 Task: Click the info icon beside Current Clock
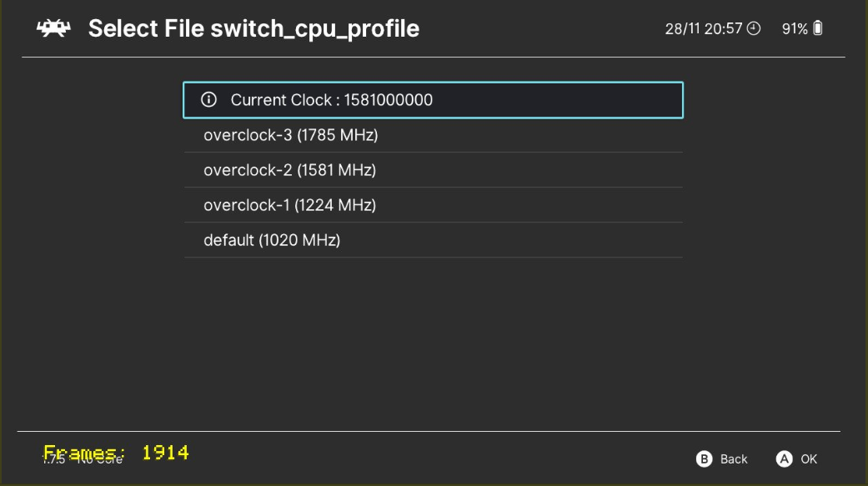click(x=208, y=100)
